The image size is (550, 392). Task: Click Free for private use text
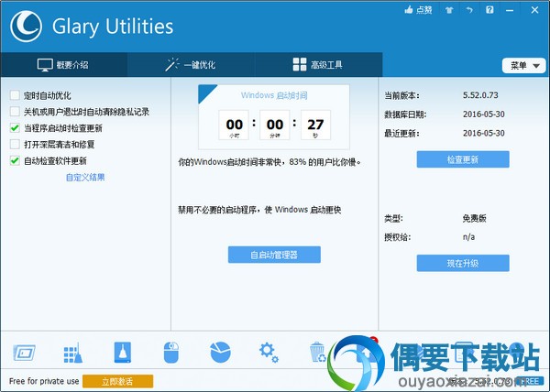click(44, 381)
